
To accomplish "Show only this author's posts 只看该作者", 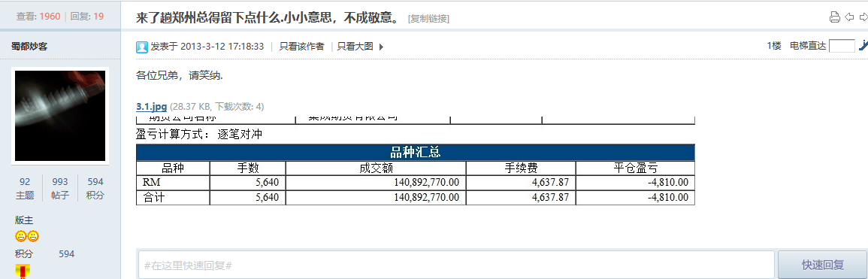I will point(301,47).
